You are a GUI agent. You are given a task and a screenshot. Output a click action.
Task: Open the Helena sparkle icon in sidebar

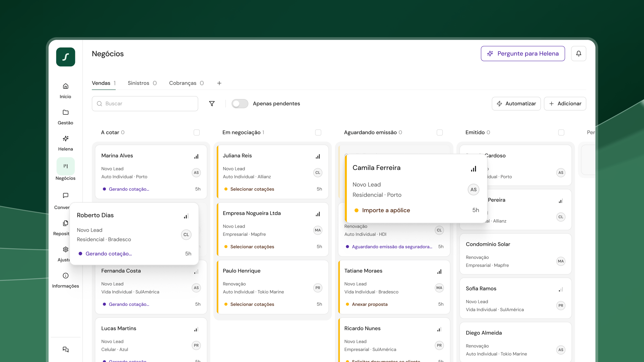tap(65, 139)
